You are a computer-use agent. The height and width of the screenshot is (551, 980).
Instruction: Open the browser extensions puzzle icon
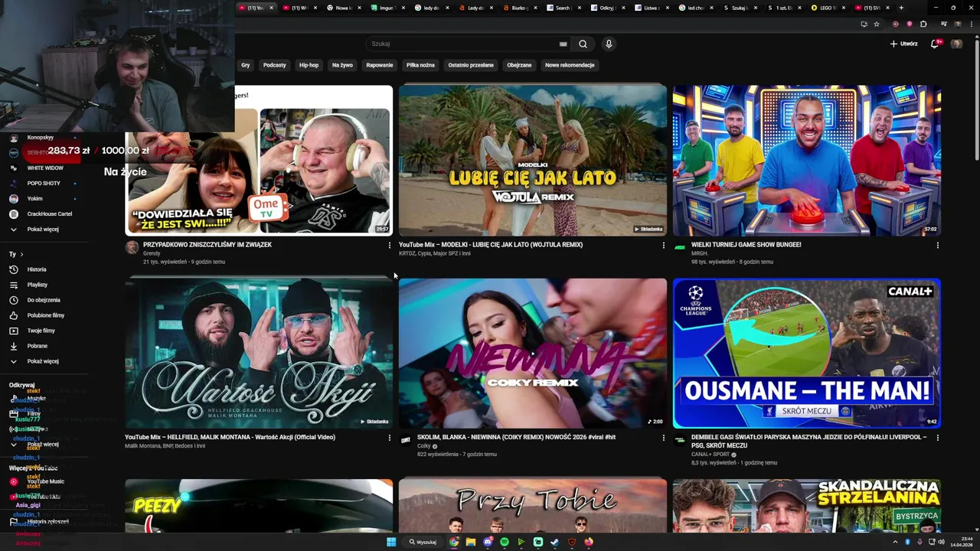[x=923, y=24]
